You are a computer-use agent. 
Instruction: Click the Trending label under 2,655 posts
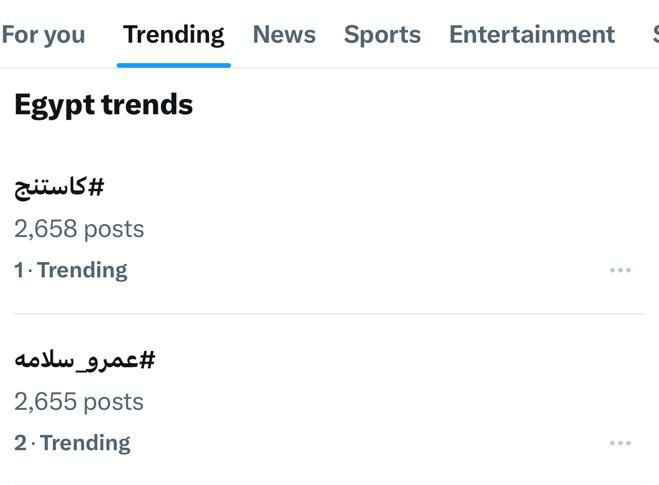point(85,443)
